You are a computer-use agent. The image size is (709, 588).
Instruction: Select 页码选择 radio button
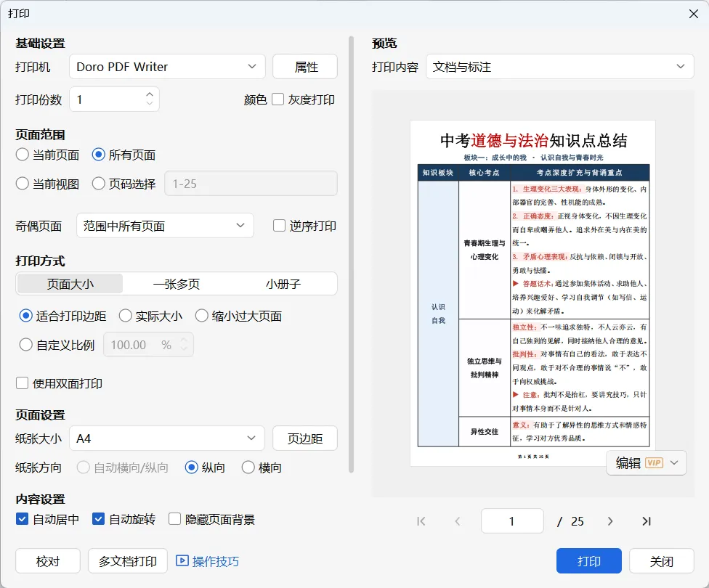click(98, 184)
